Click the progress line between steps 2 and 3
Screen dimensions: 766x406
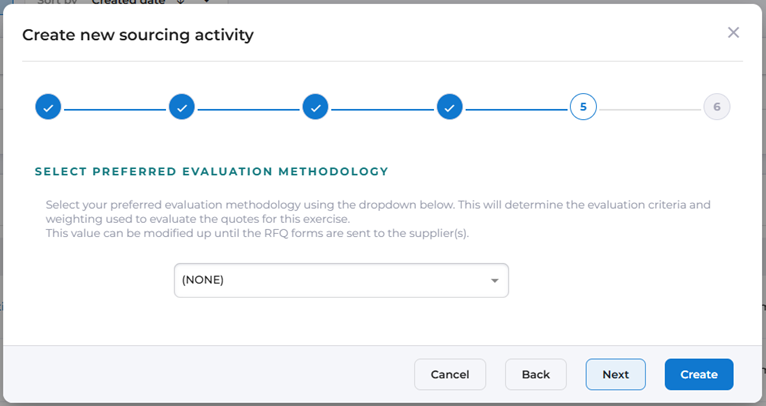tap(248, 107)
